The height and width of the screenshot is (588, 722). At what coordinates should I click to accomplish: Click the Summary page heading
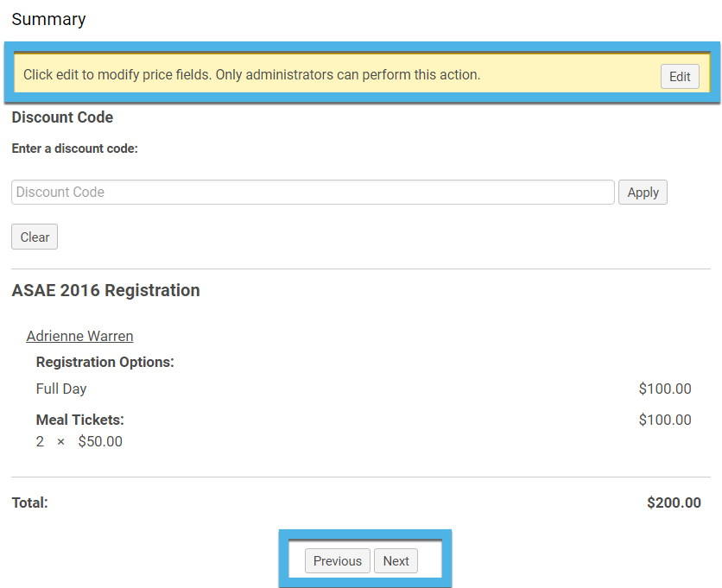coord(48,19)
